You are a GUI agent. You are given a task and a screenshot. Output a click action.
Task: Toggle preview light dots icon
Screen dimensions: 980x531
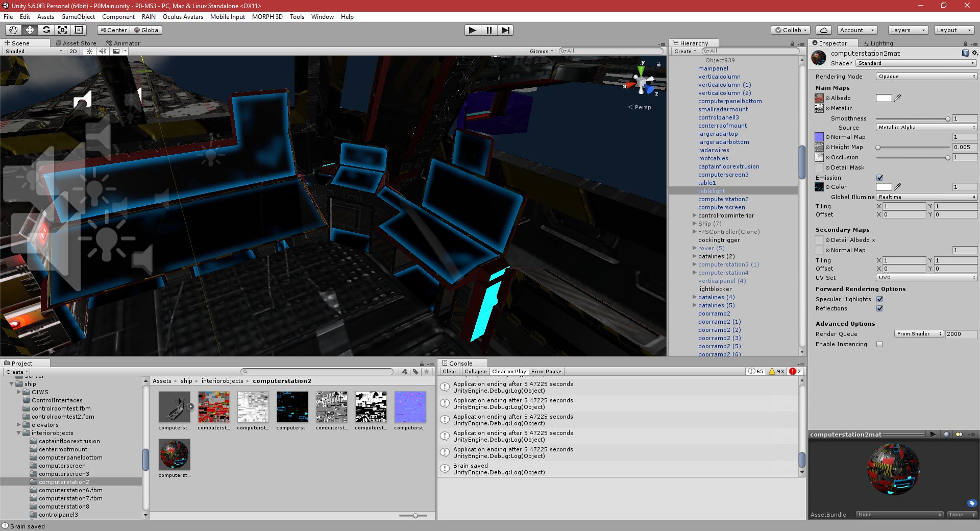(959, 435)
